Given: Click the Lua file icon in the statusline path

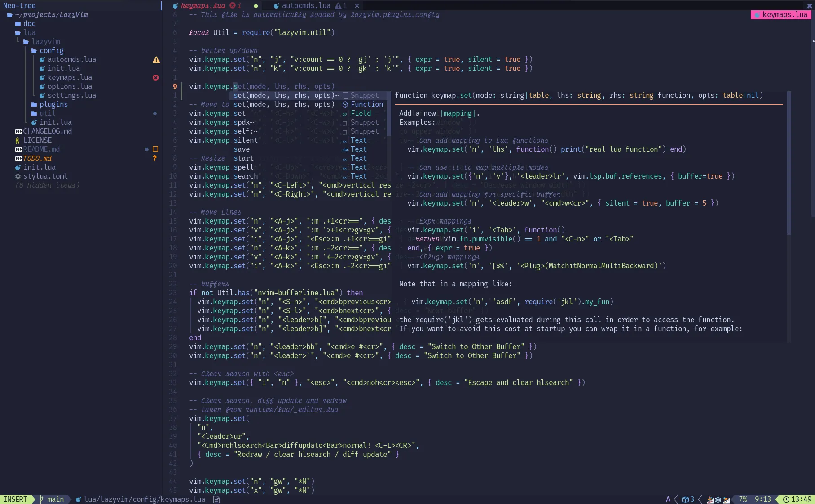Looking at the screenshot, I should click(79, 500).
